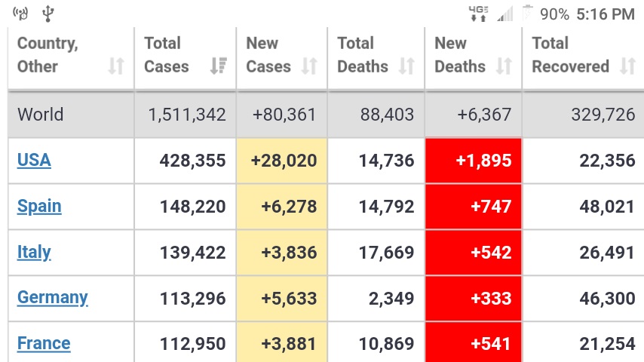The height and width of the screenshot is (362, 644).
Task: Select Italy total cases 139,422
Action: 192,253
